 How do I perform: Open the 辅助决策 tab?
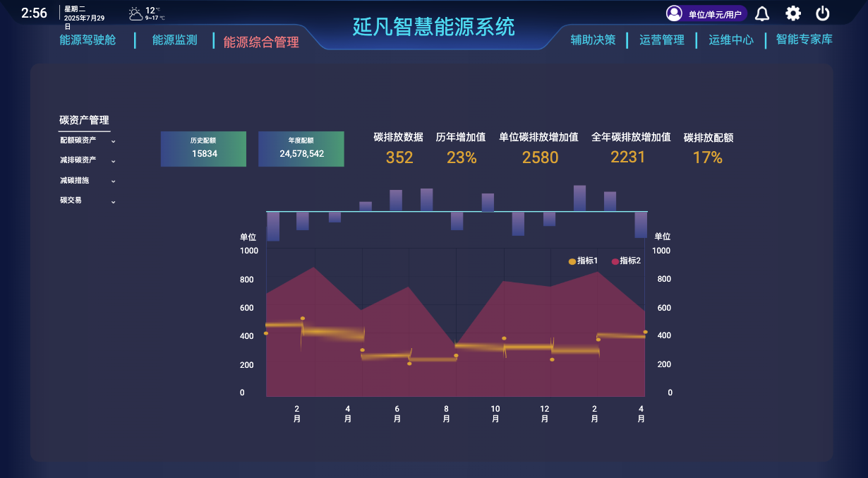pos(593,40)
